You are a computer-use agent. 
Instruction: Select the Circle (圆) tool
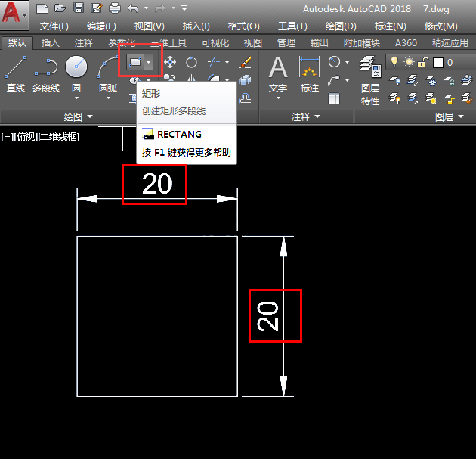pyautogui.click(x=76, y=76)
